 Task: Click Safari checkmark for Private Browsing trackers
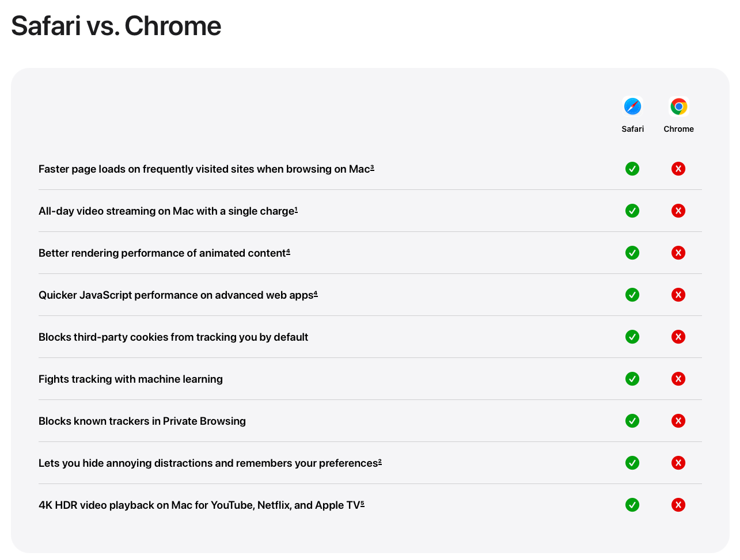coord(632,421)
